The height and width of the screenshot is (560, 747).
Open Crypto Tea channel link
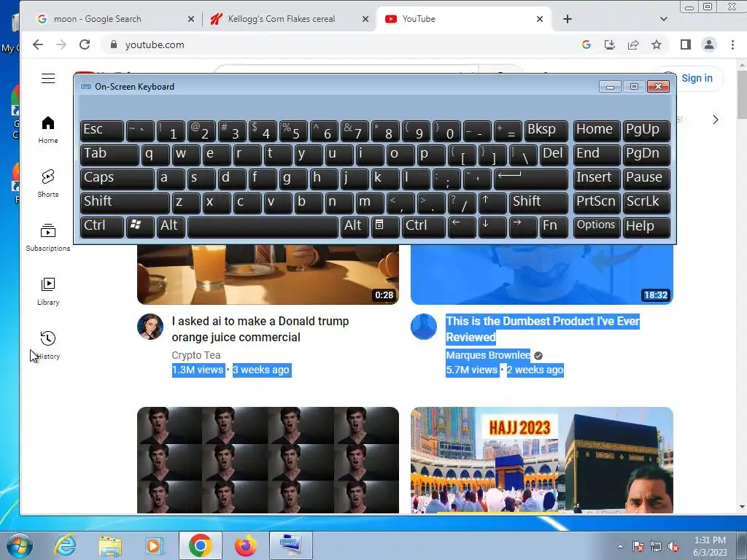196,355
